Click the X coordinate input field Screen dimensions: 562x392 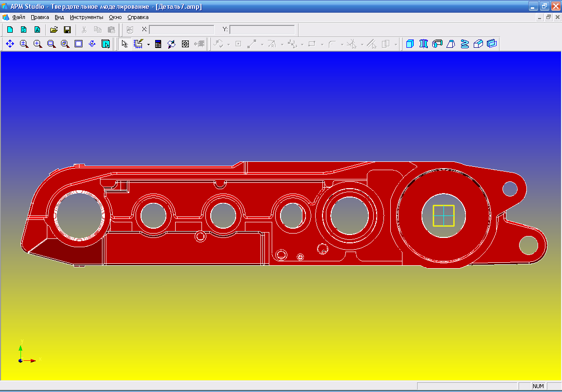point(181,29)
